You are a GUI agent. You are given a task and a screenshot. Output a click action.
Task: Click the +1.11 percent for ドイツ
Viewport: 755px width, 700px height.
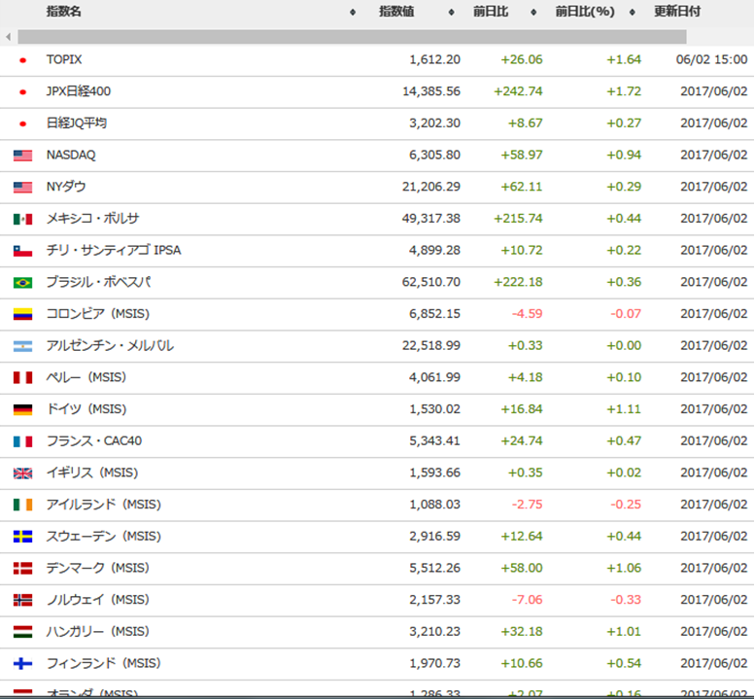coord(624,409)
